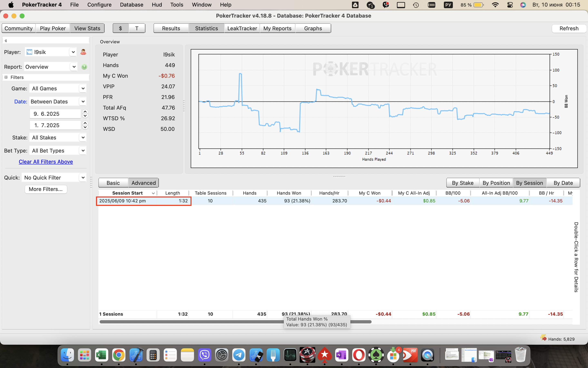Open the Game filter dropdown
588x368 pixels.
coord(58,88)
